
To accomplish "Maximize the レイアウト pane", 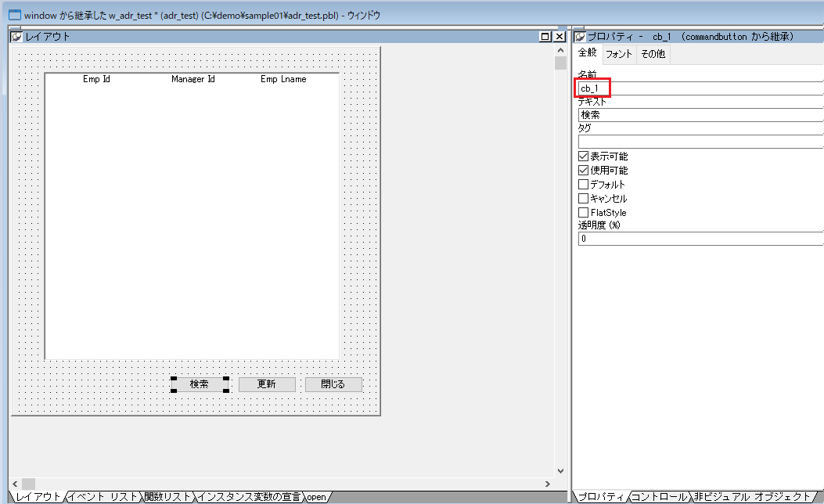I will tap(545, 37).
